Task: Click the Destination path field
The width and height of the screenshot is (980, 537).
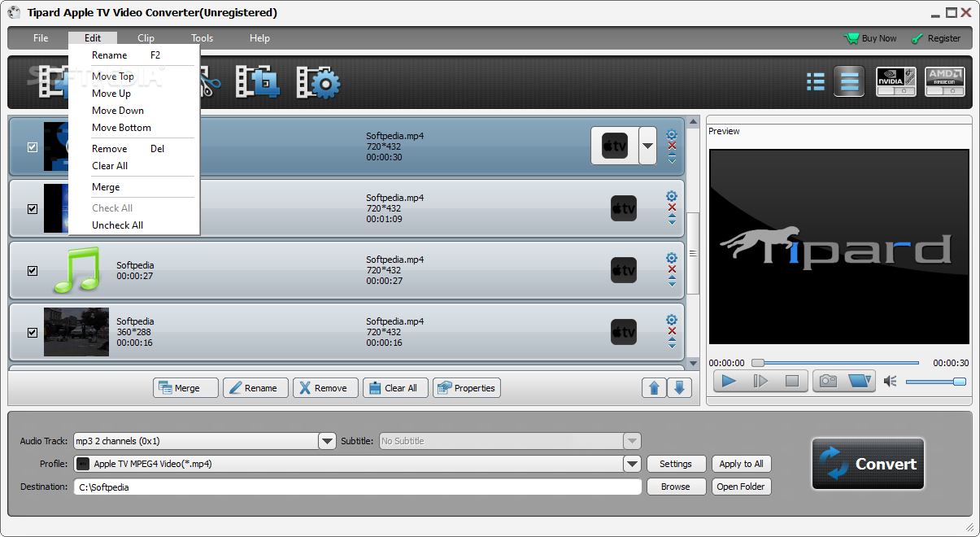Action: click(358, 487)
